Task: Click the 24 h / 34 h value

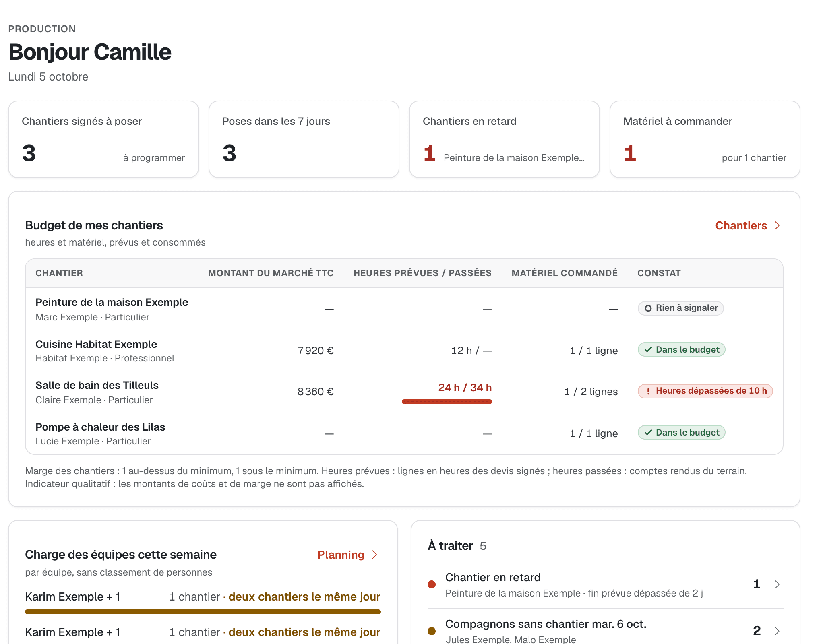Action: pyautogui.click(x=465, y=388)
